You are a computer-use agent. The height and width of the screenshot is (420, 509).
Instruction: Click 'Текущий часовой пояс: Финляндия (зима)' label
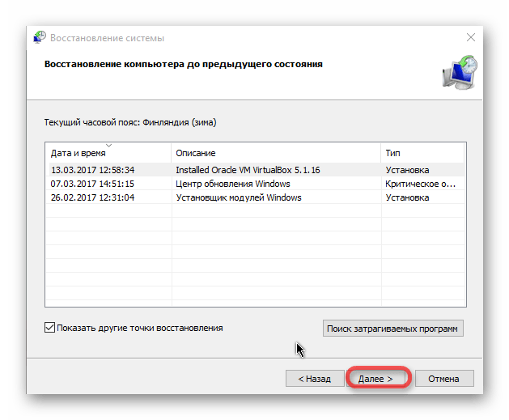pos(130,122)
